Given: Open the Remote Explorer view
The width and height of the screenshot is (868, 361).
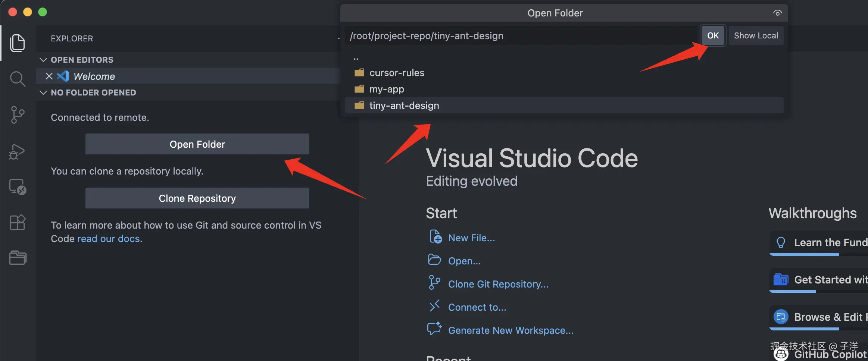Looking at the screenshot, I should coord(17,187).
